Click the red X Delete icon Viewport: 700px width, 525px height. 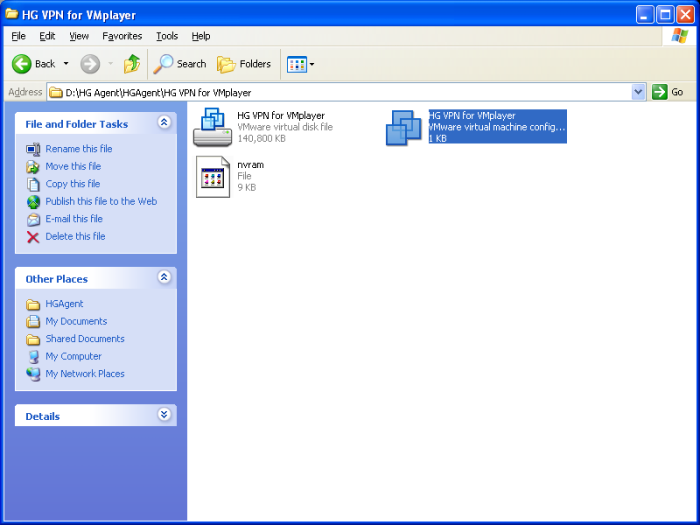pos(33,237)
